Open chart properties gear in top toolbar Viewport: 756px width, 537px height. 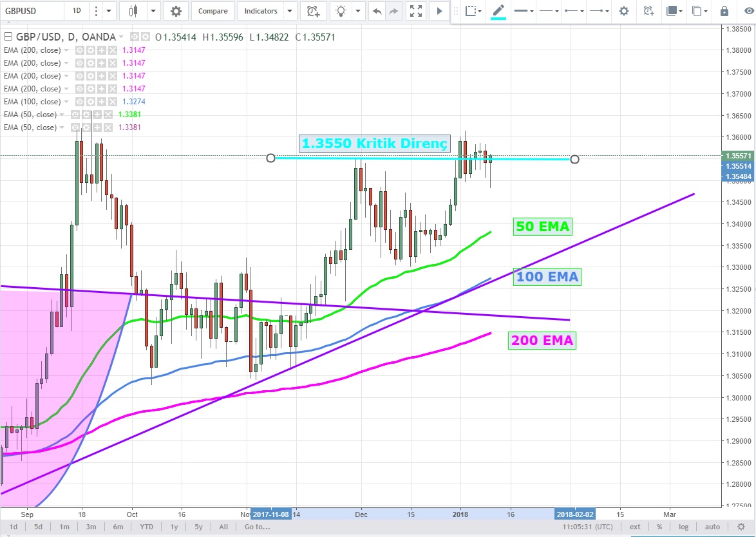(176, 11)
